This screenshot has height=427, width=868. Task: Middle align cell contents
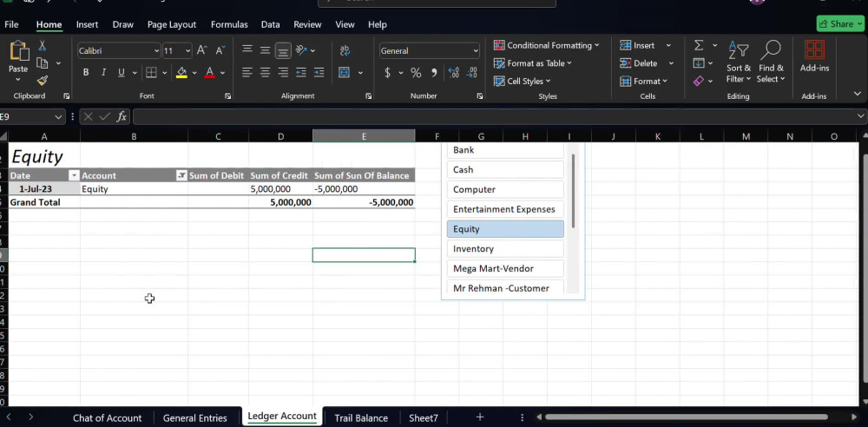coord(265,50)
